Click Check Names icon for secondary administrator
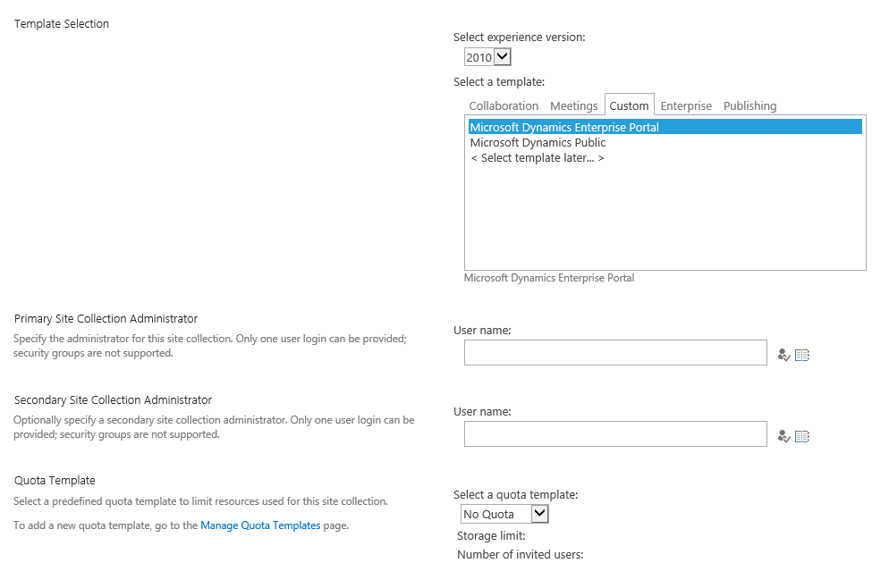The image size is (889, 588). (x=784, y=436)
